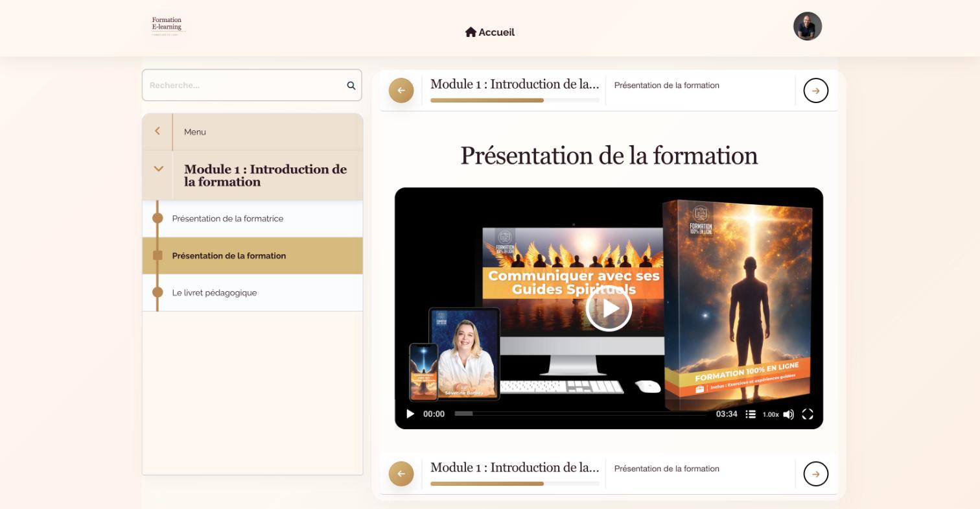Collapse Module 1 chevron in sidebar
The image size is (980, 509).
point(158,169)
